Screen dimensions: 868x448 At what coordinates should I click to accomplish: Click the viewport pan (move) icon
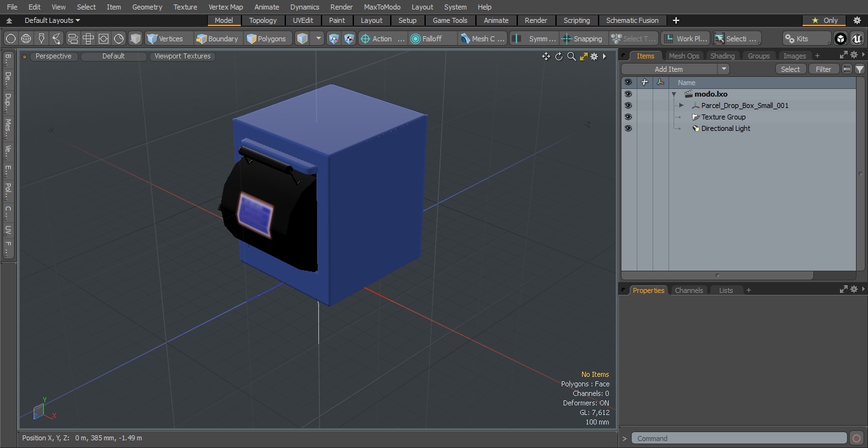click(546, 57)
